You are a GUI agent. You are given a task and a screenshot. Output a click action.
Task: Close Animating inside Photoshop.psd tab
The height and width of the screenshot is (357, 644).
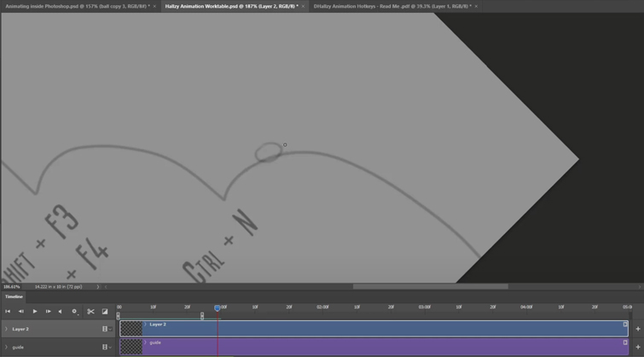click(x=154, y=6)
